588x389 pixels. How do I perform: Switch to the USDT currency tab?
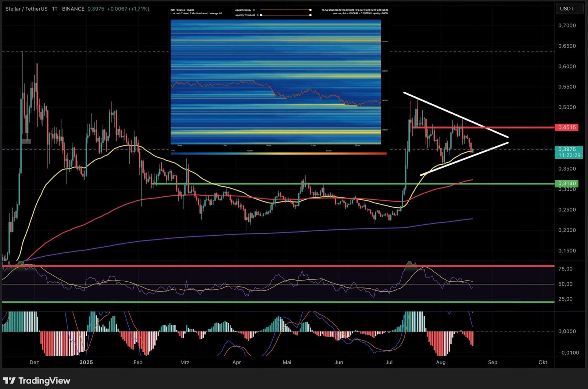pyautogui.click(x=569, y=8)
